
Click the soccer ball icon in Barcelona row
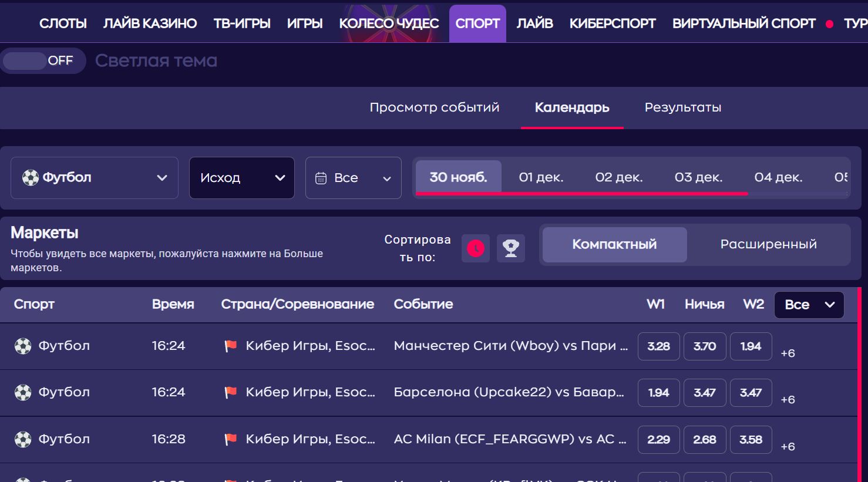[x=23, y=392]
